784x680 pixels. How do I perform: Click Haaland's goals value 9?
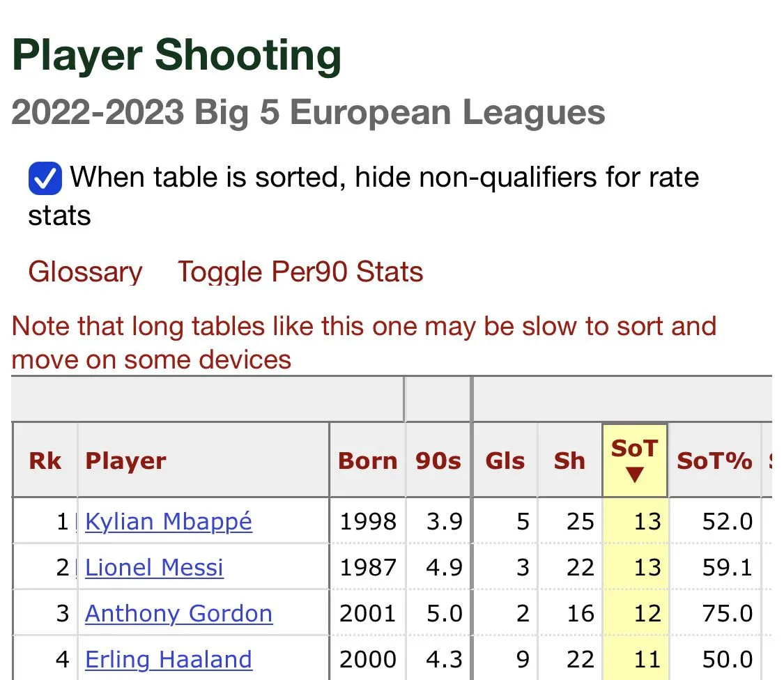point(523,659)
